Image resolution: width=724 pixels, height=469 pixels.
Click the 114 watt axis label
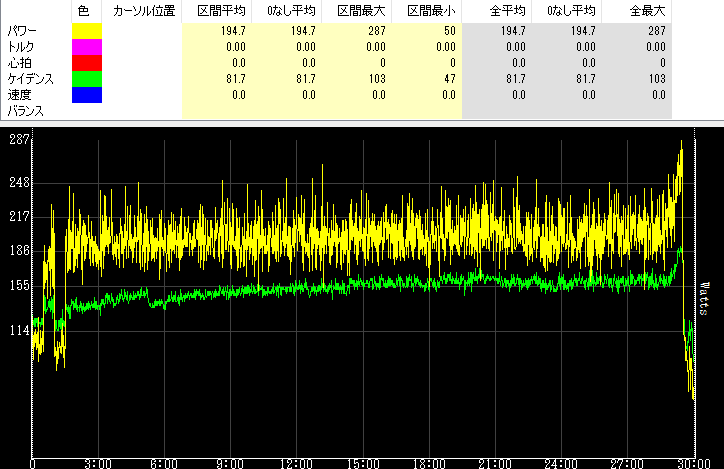coord(19,331)
